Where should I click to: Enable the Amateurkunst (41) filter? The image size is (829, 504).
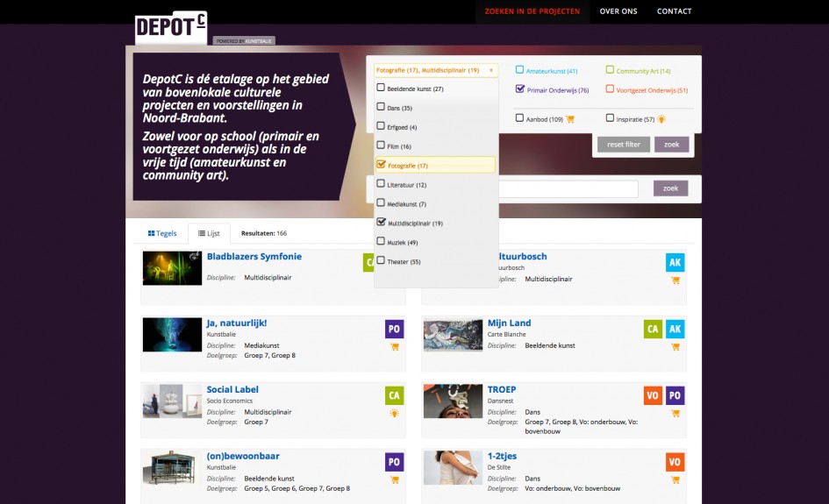click(519, 70)
